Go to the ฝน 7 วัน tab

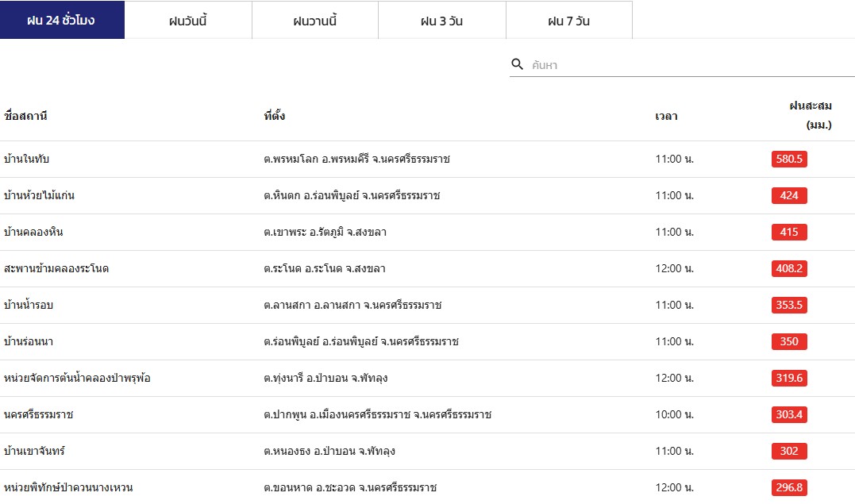pos(569,21)
